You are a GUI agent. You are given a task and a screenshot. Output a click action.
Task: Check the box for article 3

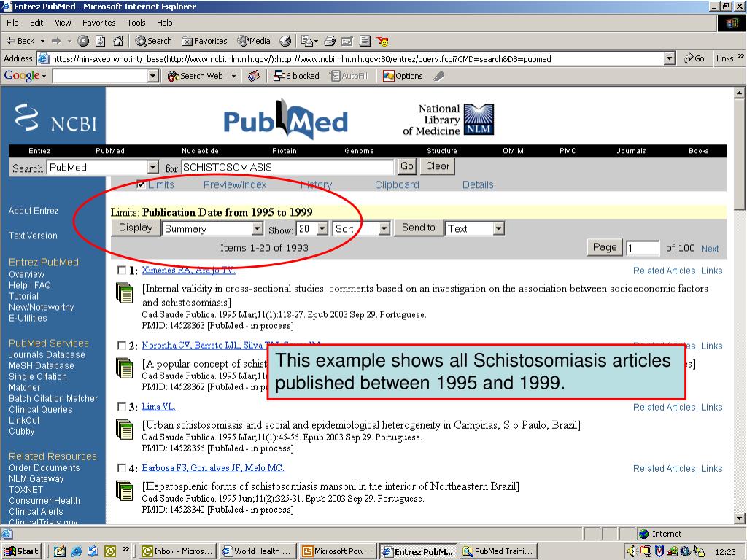click(x=122, y=407)
